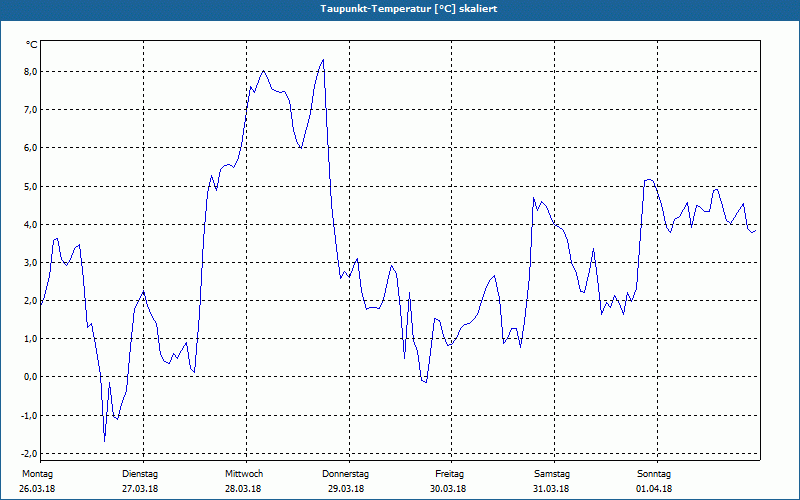Click the date '28.03.18'
The height and width of the screenshot is (500, 800).
[x=243, y=489]
